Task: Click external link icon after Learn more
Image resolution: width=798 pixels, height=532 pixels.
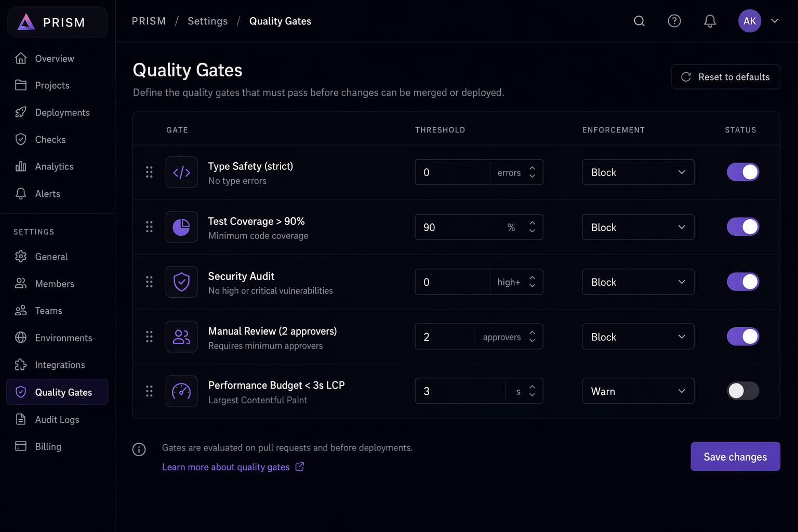Action: pyautogui.click(x=300, y=467)
